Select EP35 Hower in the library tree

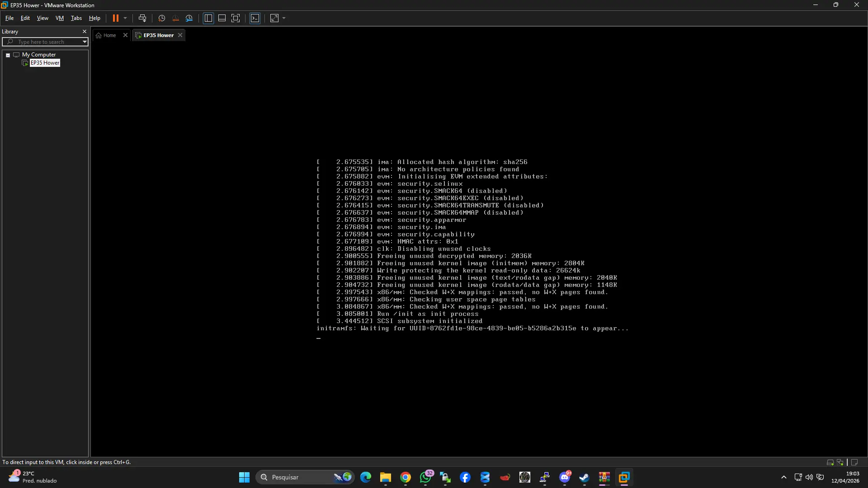(x=45, y=63)
